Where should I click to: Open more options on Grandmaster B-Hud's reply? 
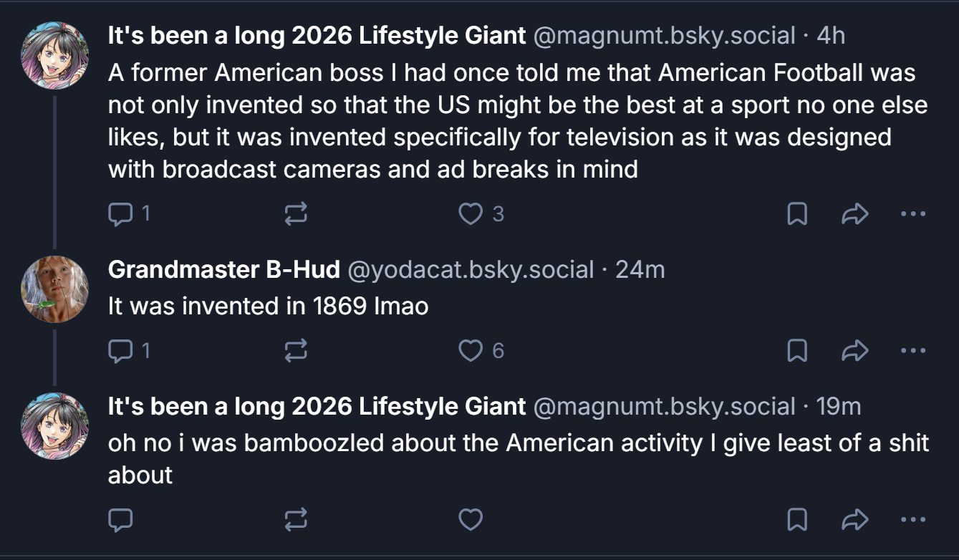tap(912, 350)
